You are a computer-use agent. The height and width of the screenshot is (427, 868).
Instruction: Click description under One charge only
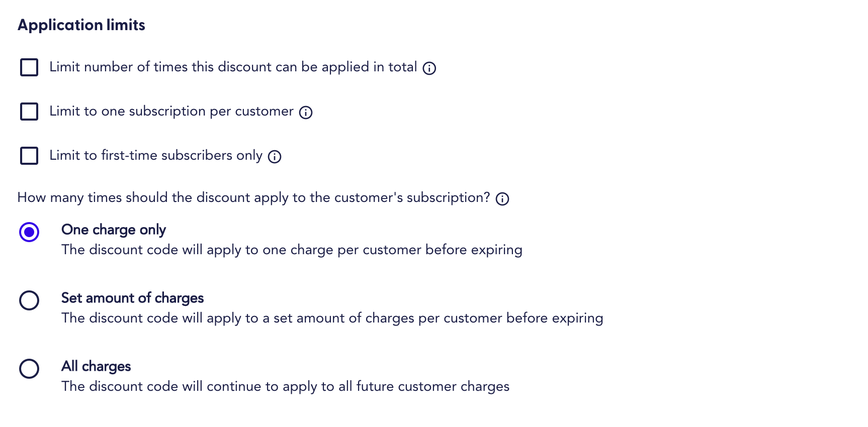(292, 250)
